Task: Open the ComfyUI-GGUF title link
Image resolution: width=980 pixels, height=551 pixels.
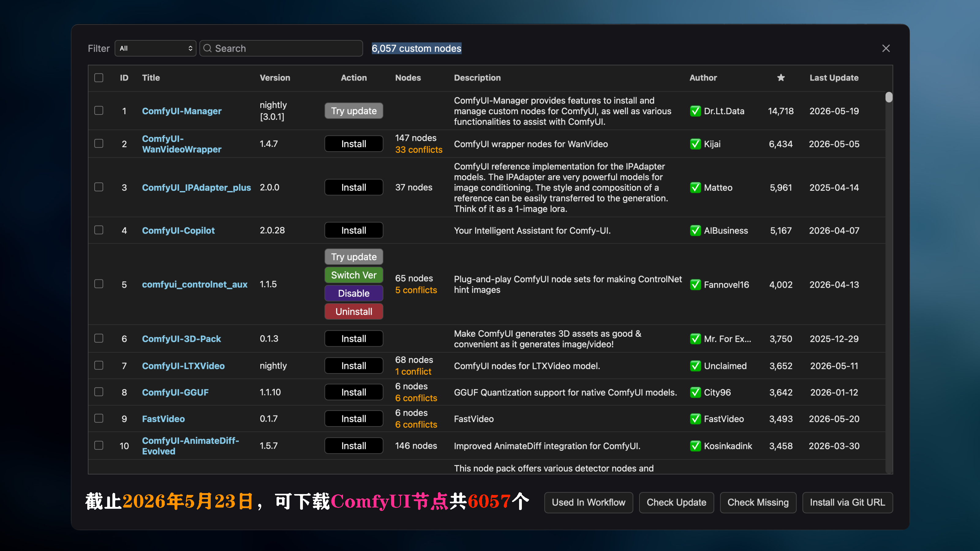Action: (x=175, y=392)
